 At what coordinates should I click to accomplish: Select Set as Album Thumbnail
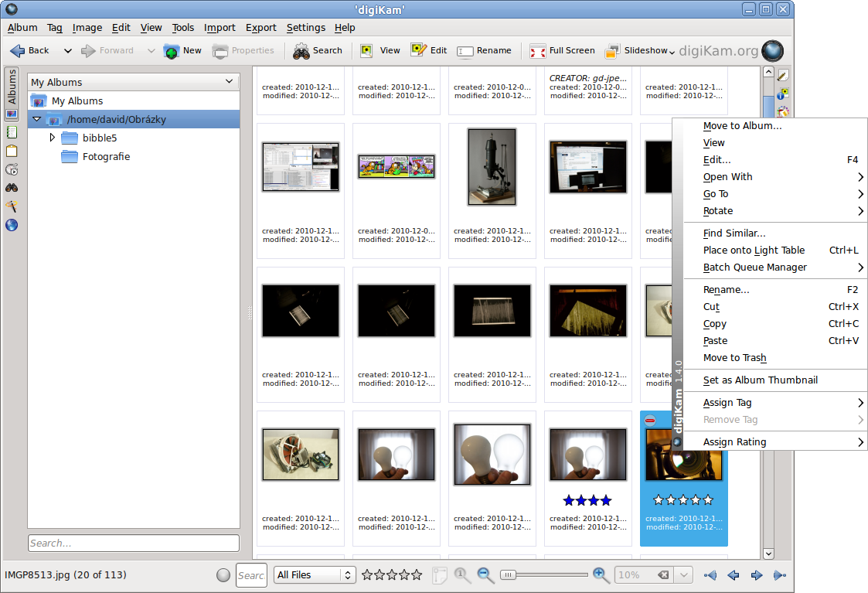click(775, 380)
